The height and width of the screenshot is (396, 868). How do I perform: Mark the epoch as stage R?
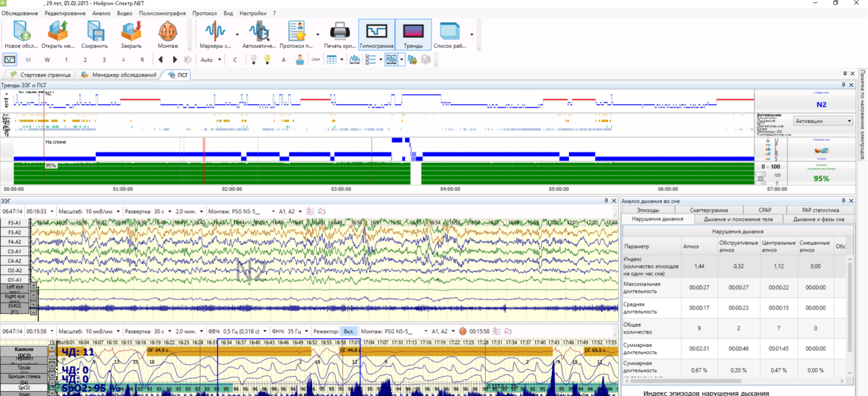point(142,60)
